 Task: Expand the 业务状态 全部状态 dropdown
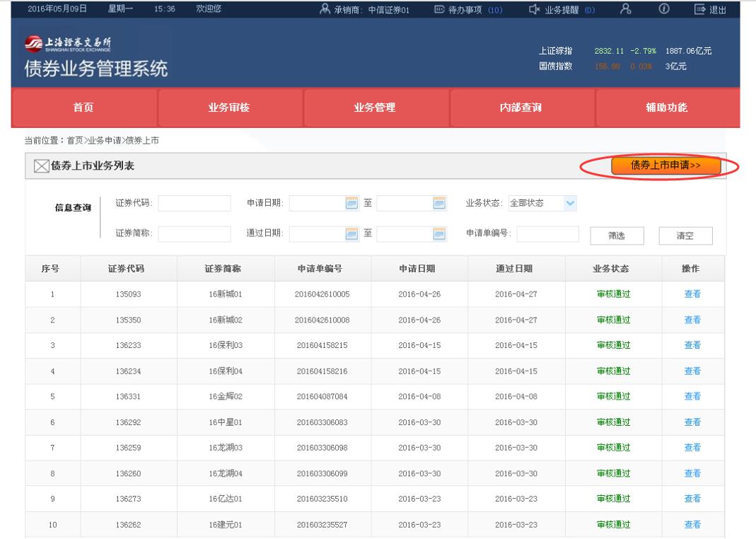coord(570,203)
